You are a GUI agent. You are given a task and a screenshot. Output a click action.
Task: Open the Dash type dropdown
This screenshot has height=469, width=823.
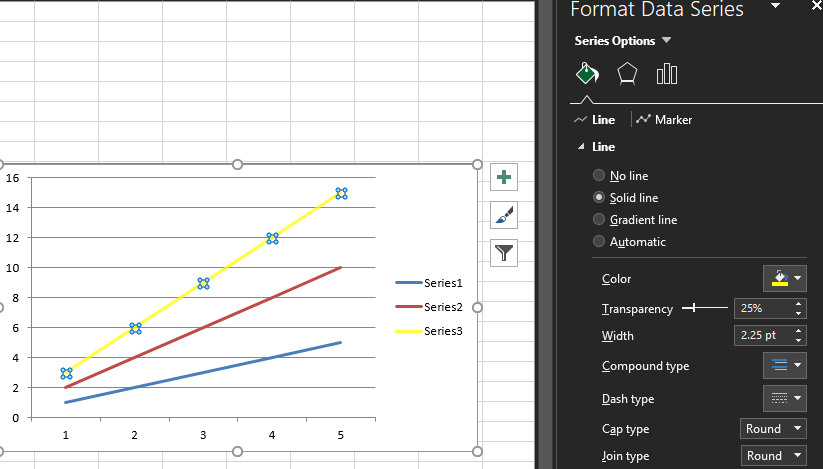tap(785, 398)
